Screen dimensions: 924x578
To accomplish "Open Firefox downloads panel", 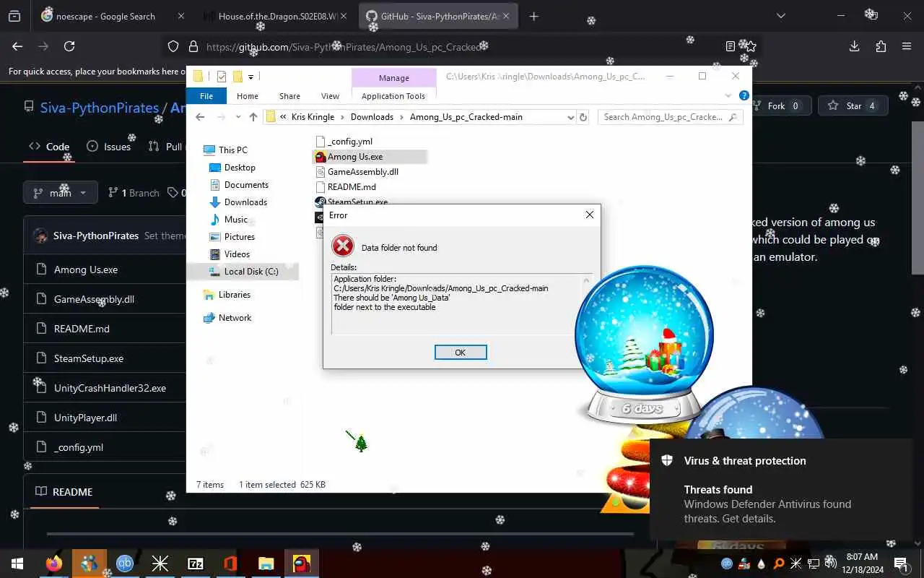I will [x=855, y=46].
